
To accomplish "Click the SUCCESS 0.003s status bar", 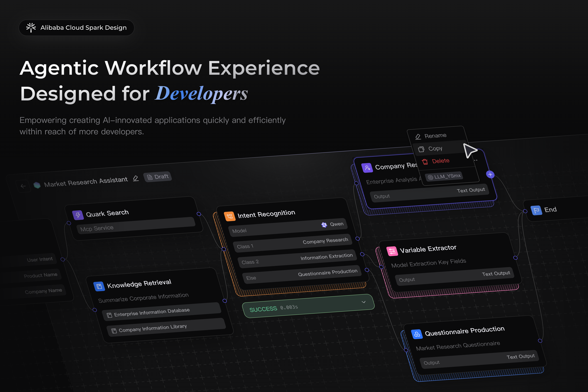I will click(308, 306).
